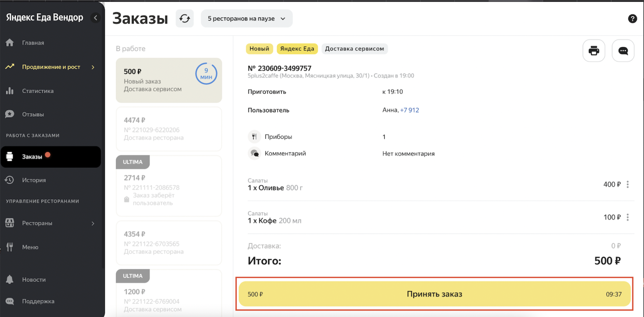The image size is (644, 317).
Task: Click the star bubble icon for Отзывы
Action: tap(10, 114)
